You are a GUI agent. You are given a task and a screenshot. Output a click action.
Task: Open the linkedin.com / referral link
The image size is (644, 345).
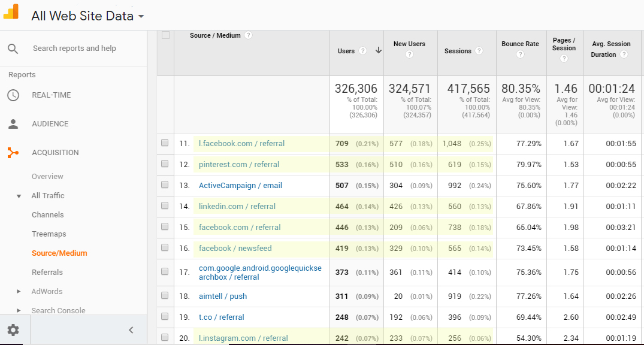237,207
